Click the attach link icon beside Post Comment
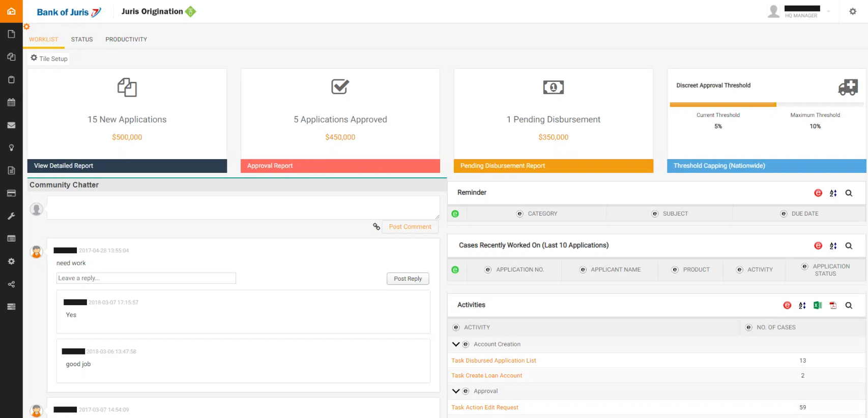The width and height of the screenshot is (868, 418). [x=377, y=227]
